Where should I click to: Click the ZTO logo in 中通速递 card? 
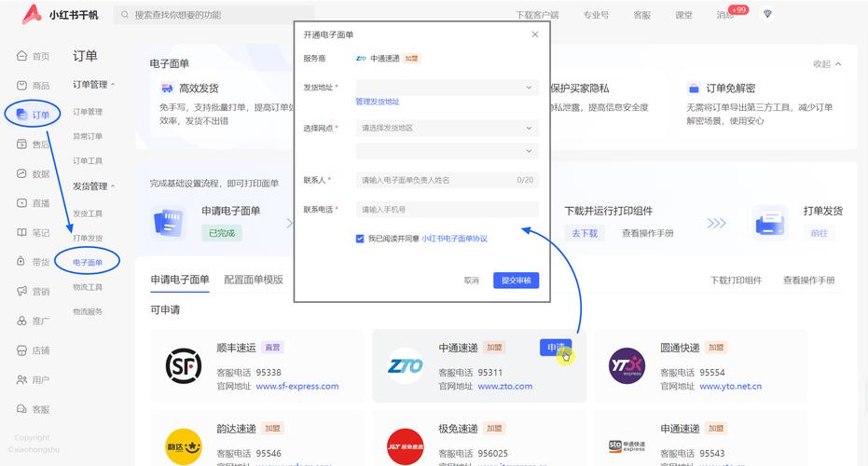click(406, 366)
